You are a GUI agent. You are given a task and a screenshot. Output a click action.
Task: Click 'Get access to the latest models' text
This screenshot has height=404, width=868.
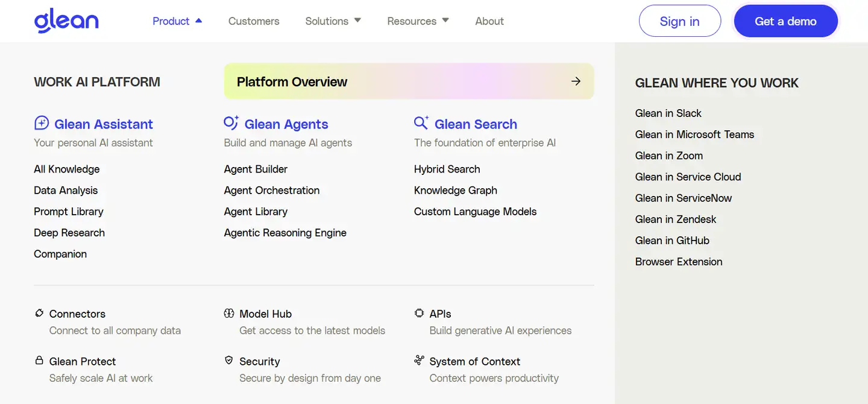[312, 330]
